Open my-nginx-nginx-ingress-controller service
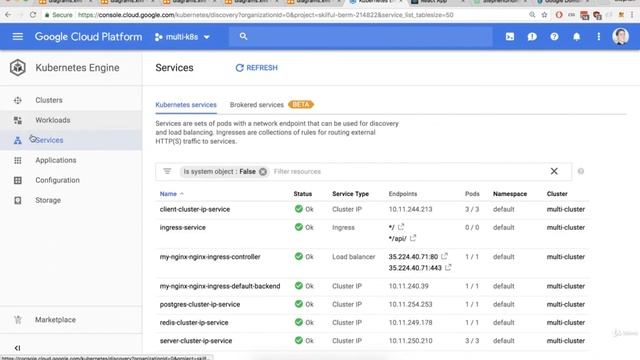The height and width of the screenshot is (360, 640). click(x=210, y=257)
